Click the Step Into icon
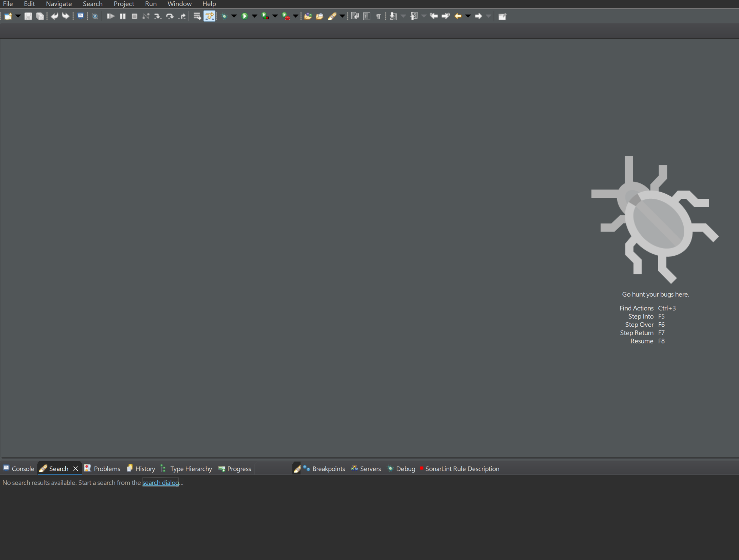Screen dimensions: 739x560 click(x=158, y=16)
